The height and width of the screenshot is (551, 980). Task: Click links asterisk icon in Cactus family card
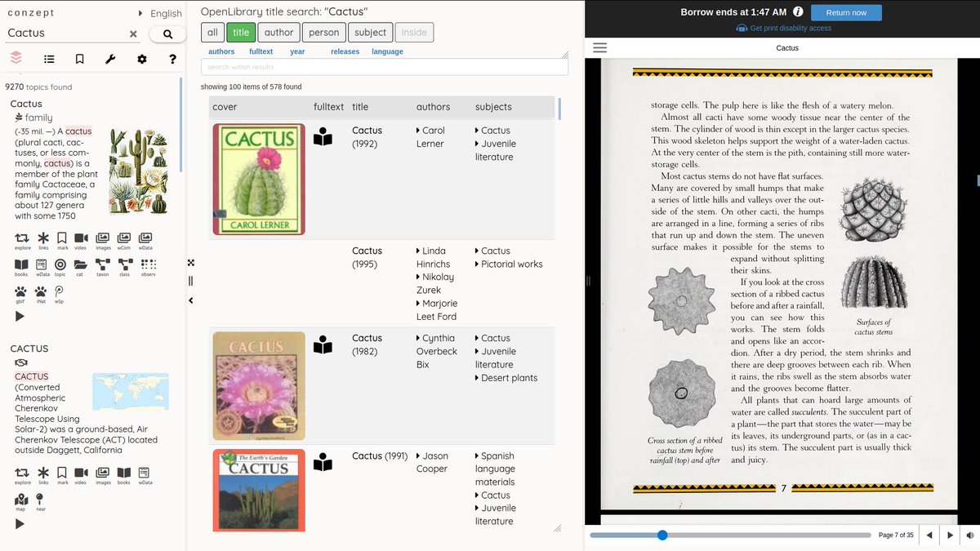pos(42,239)
